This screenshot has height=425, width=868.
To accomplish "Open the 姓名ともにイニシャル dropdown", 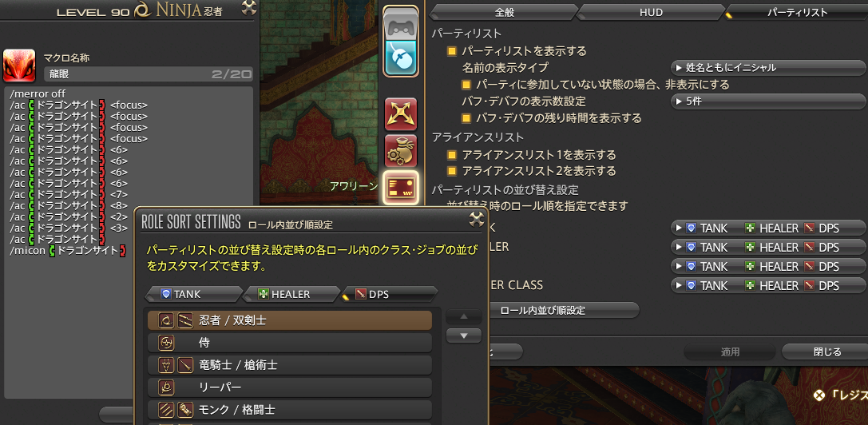I will click(x=768, y=68).
